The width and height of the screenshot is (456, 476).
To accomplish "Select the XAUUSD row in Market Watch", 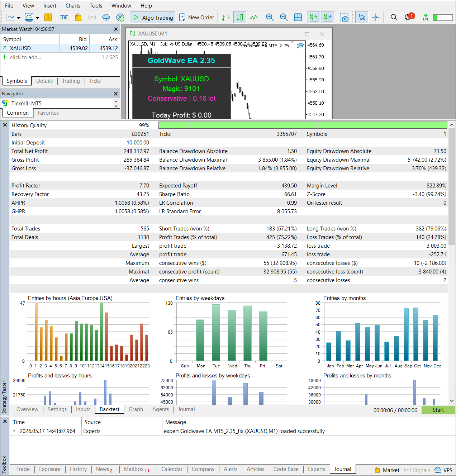I will [x=60, y=48].
